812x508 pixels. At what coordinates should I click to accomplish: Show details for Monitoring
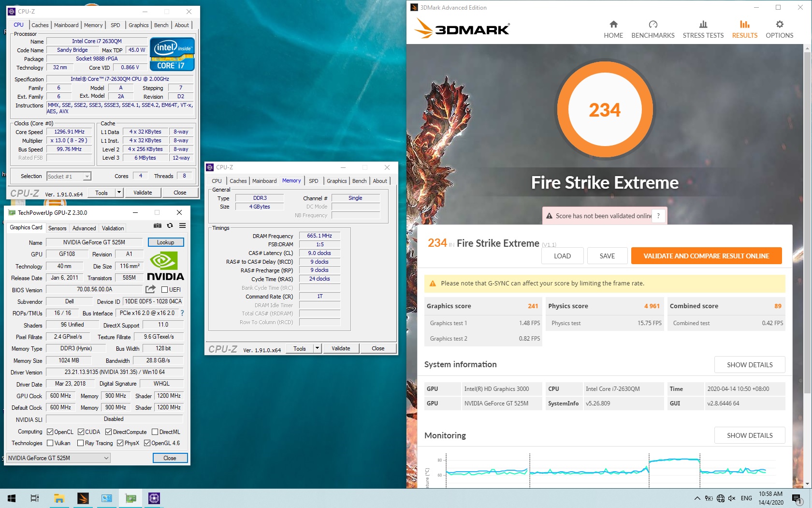click(750, 435)
